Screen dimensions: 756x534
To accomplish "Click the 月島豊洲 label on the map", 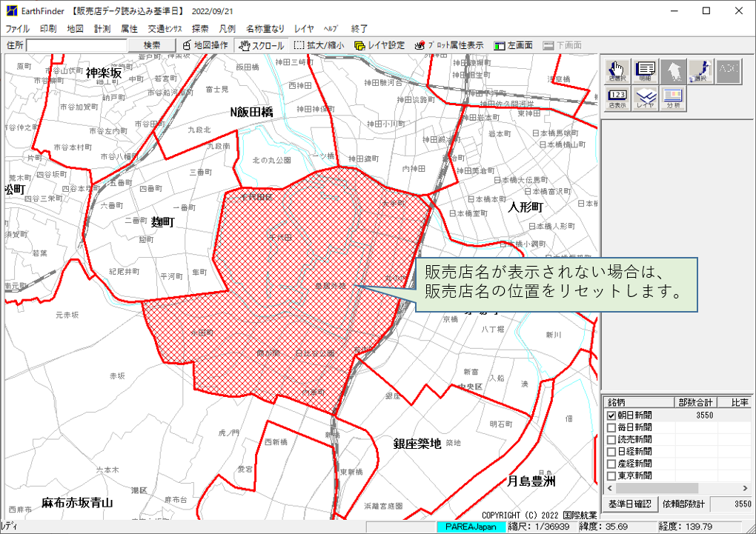I will click(x=531, y=481).
